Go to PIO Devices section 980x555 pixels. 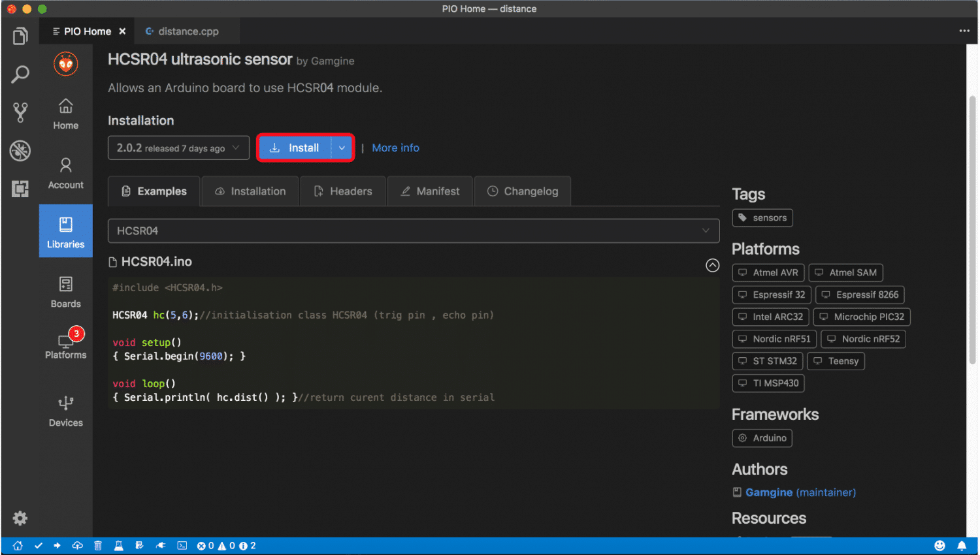pyautogui.click(x=66, y=411)
